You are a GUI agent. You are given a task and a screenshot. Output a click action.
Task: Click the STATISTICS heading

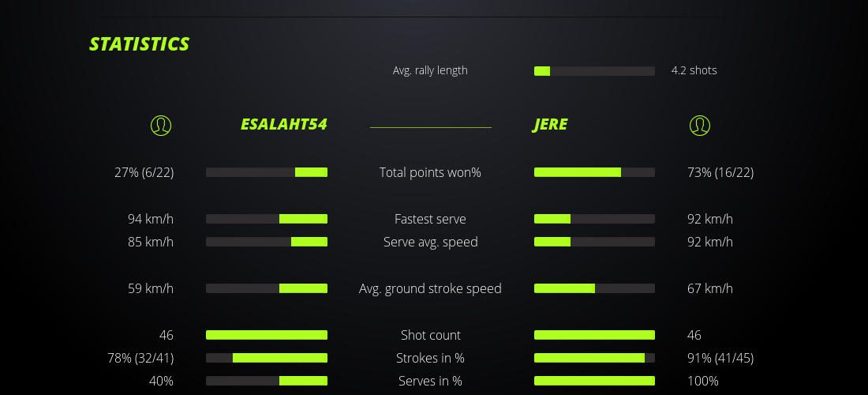pos(140,44)
